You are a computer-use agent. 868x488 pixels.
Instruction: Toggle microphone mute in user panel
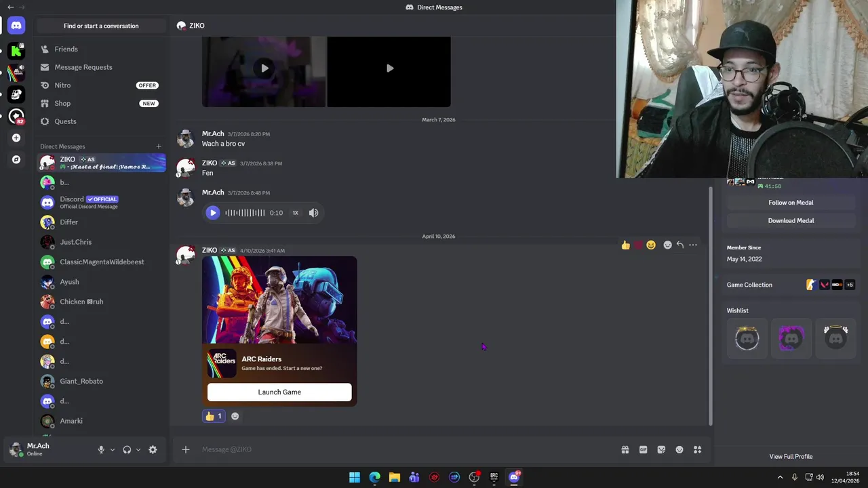[101, 449]
